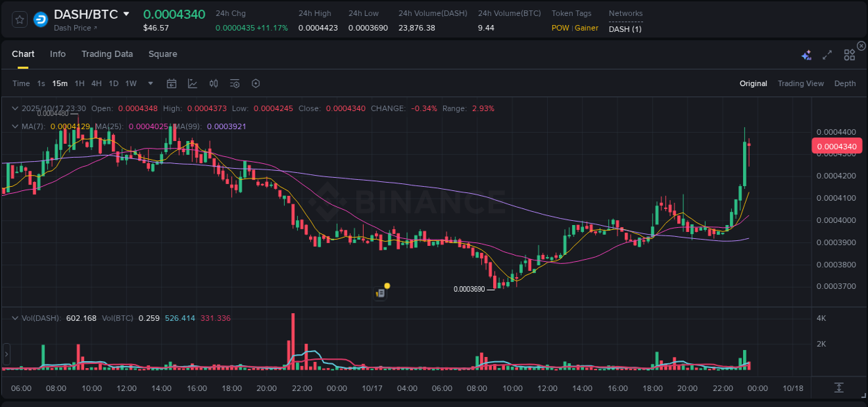
Task: Click the timeline adjustment icon at bottom right
Action: pyautogui.click(x=837, y=389)
